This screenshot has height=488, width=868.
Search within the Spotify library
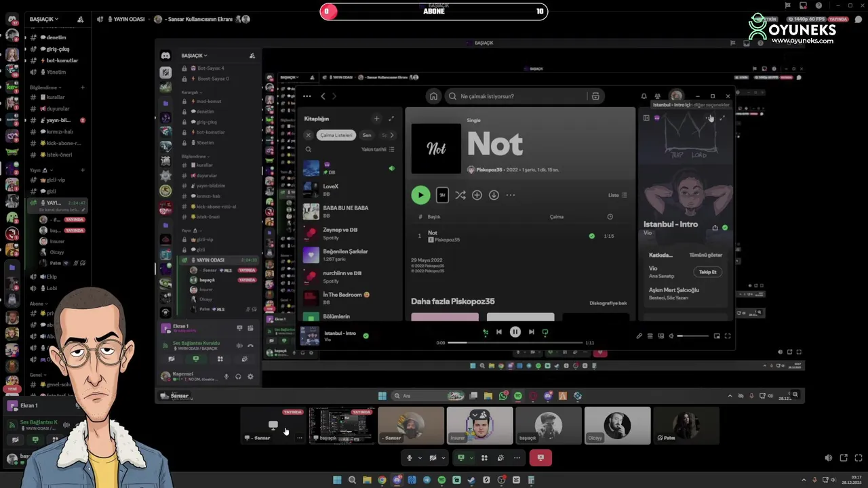pos(308,149)
